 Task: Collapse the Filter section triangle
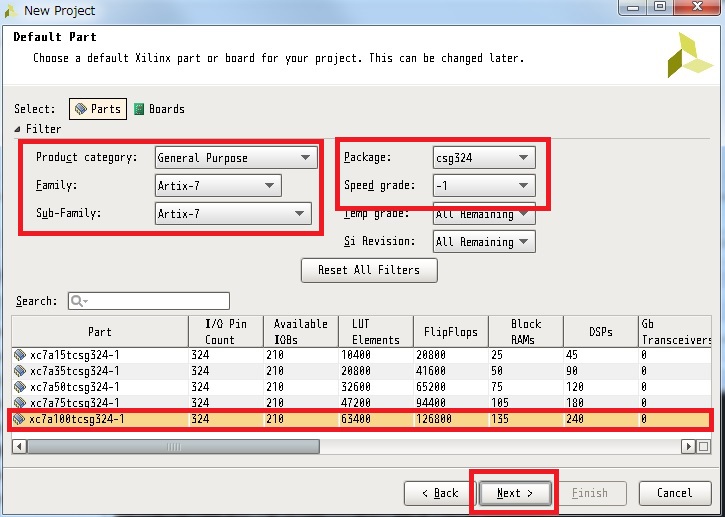click(17, 129)
